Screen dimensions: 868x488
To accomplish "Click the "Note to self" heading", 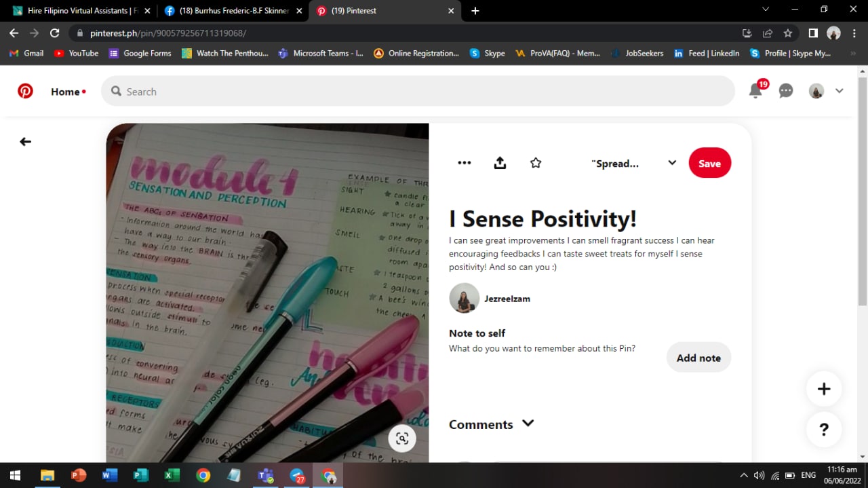I will [477, 333].
